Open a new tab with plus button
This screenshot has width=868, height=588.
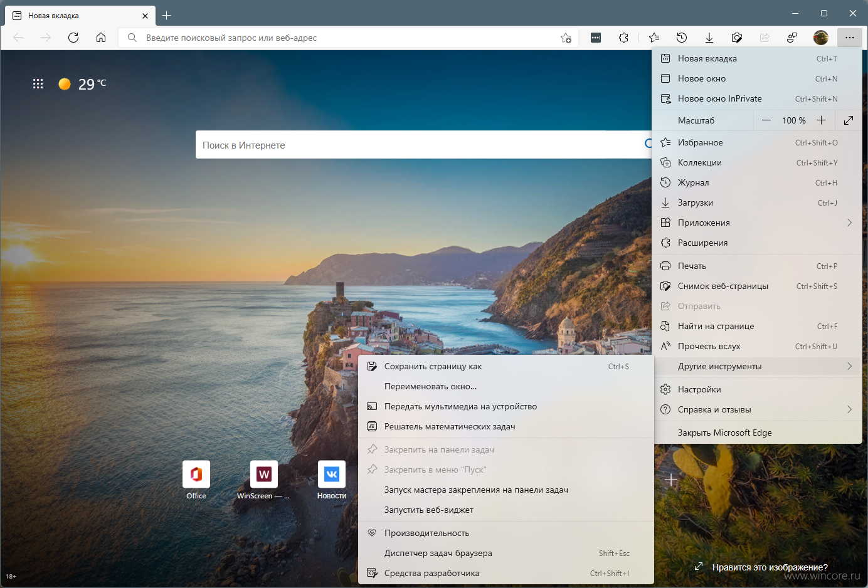[166, 15]
